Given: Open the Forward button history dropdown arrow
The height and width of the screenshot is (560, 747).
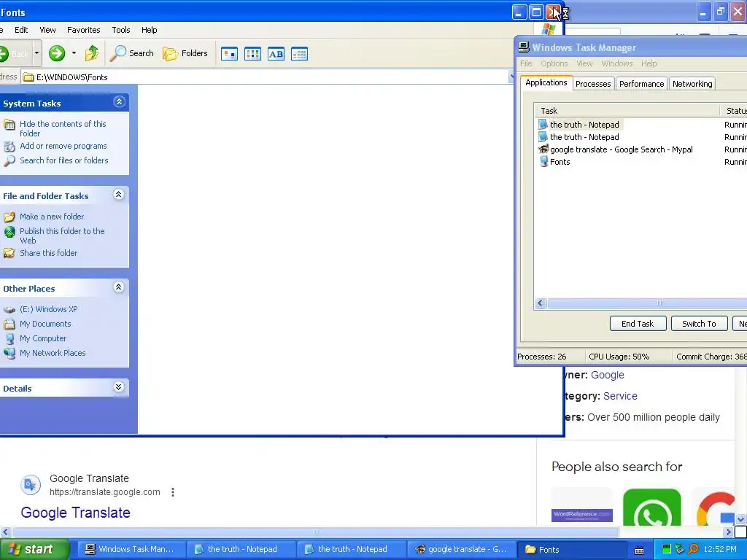Looking at the screenshot, I should (x=74, y=53).
